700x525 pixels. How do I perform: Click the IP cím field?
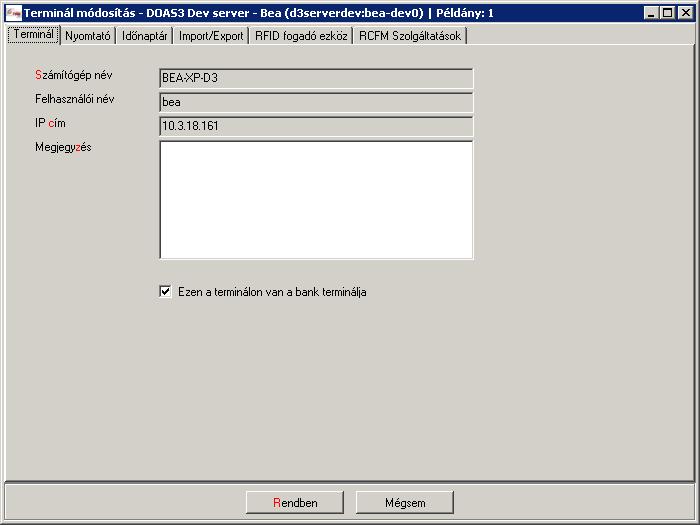pyautogui.click(x=316, y=126)
